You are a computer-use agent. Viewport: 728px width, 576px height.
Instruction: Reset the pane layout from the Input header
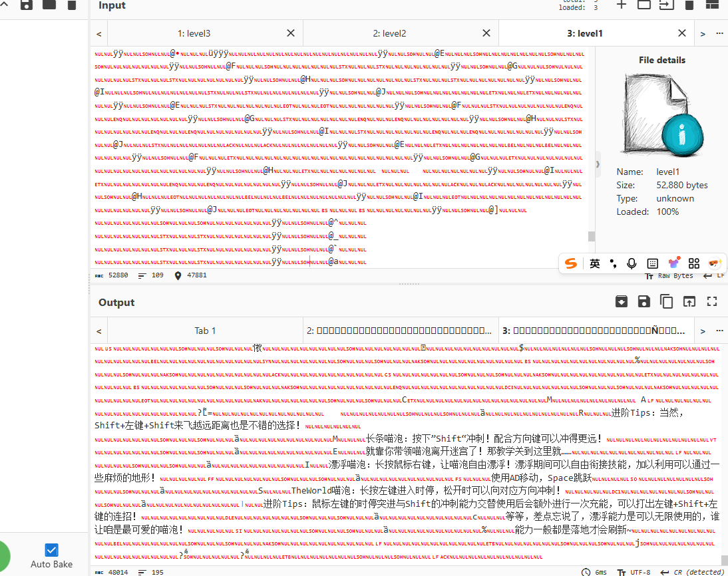712,5
